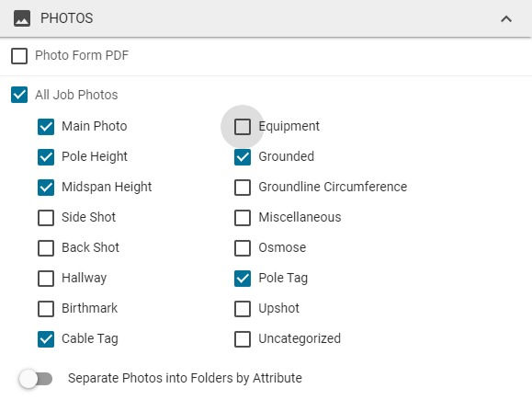Uncheck Midspan Height
This screenshot has height=400, width=532.
click(46, 188)
